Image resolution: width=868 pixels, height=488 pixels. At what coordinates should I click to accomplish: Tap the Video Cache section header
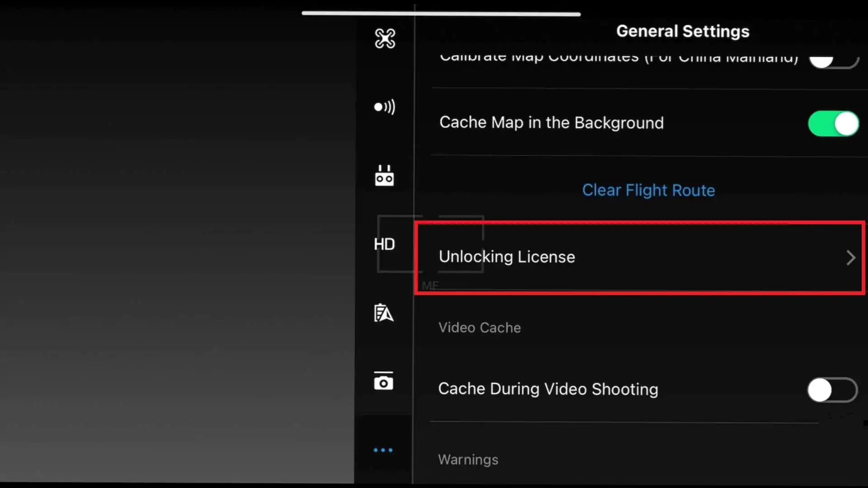click(x=480, y=328)
